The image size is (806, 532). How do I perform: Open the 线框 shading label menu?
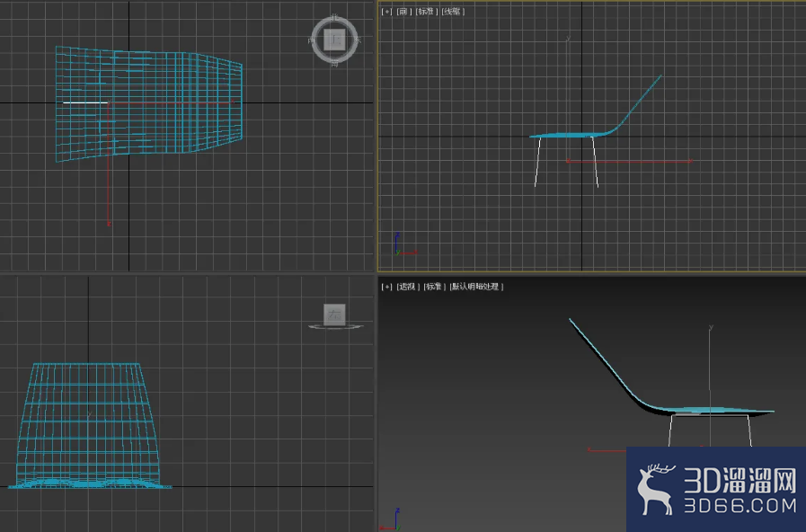click(x=453, y=12)
